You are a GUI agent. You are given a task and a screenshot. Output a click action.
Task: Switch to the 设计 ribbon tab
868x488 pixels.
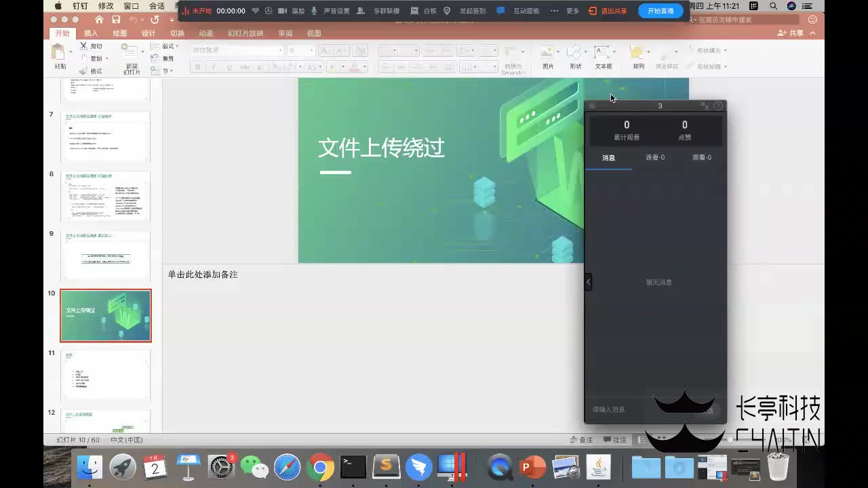tap(149, 33)
